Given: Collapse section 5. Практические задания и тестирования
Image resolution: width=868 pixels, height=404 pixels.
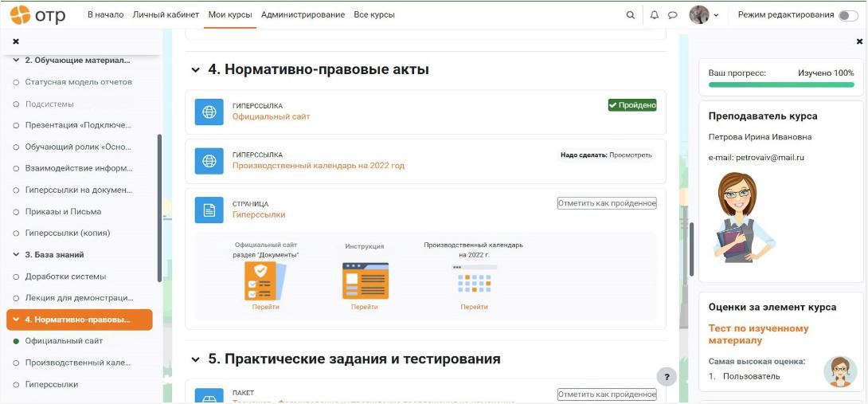Looking at the screenshot, I should coord(195,359).
